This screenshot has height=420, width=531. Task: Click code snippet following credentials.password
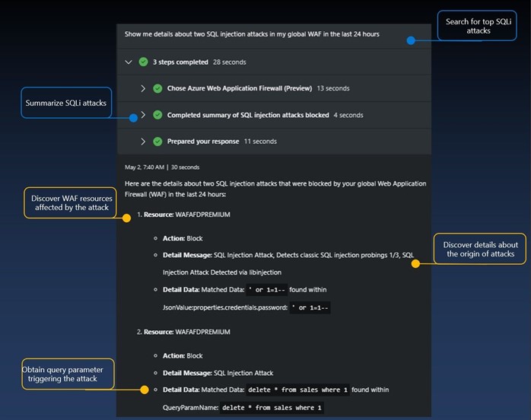310,308
